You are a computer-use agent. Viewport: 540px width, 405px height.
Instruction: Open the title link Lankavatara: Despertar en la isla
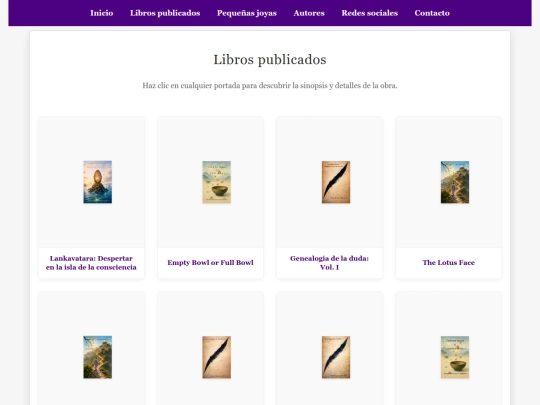[91, 263]
